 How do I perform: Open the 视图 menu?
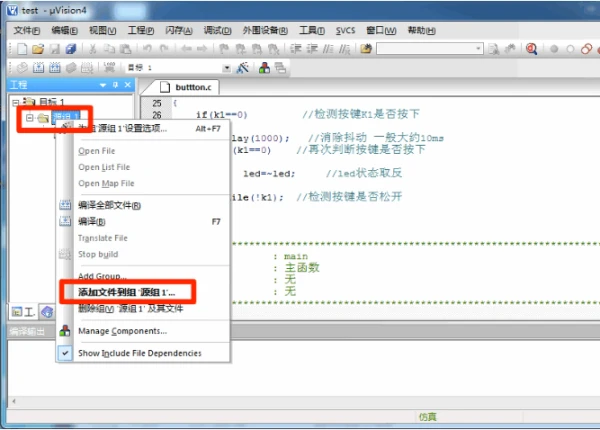[103, 30]
